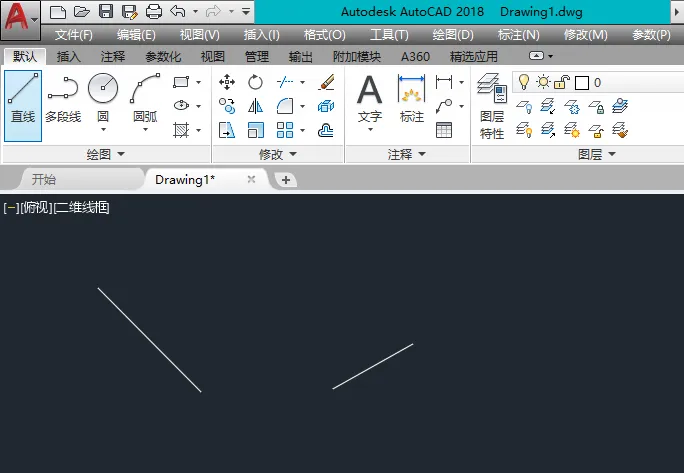Toggle layer 0 freeze sun icon
This screenshot has height=473, width=684.
[x=543, y=82]
